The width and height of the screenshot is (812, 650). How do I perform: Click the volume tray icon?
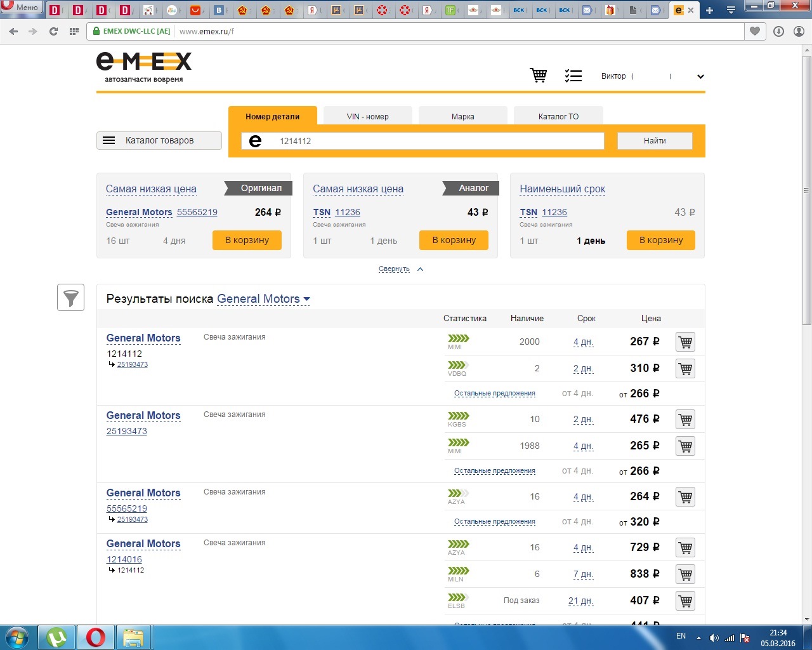point(714,637)
